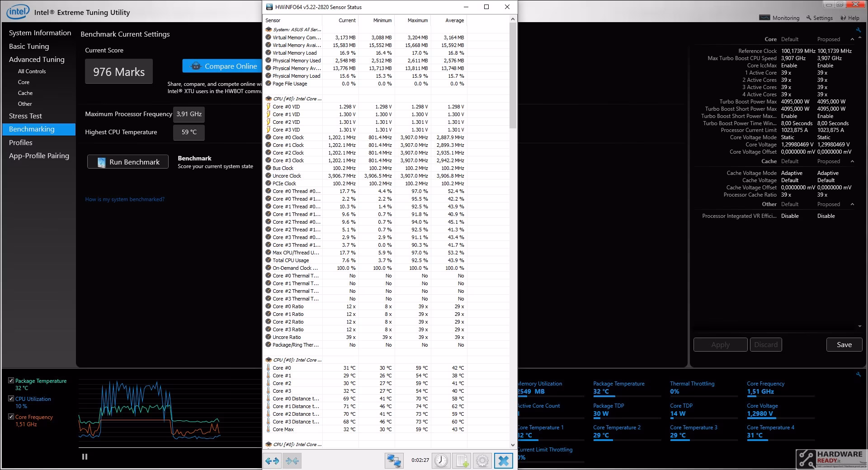Open App-Profile Pairing in XTU sidebar
The height and width of the screenshot is (470, 868).
(39, 156)
